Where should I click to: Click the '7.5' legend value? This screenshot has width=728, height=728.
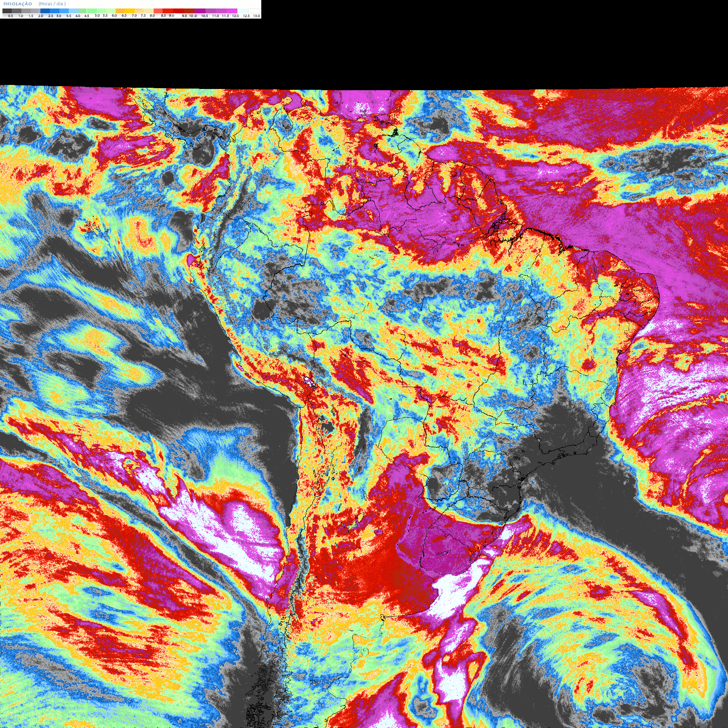click(x=143, y=15)
